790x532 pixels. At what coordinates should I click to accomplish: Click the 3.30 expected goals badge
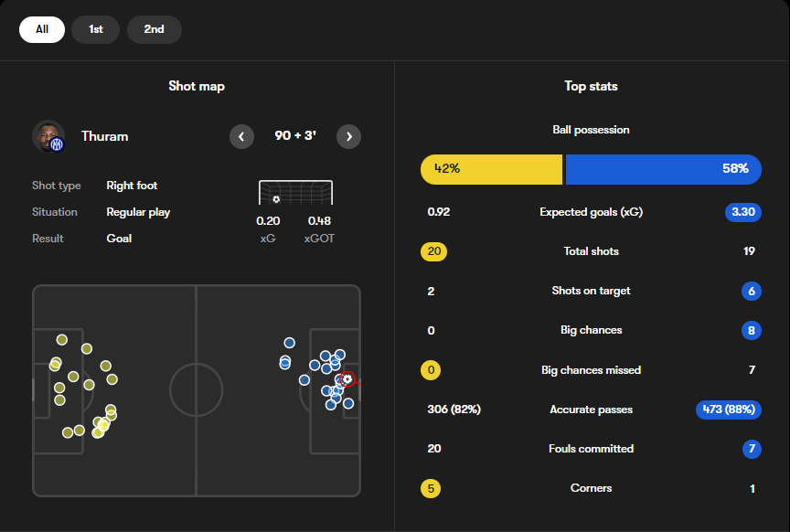[743, 212]
